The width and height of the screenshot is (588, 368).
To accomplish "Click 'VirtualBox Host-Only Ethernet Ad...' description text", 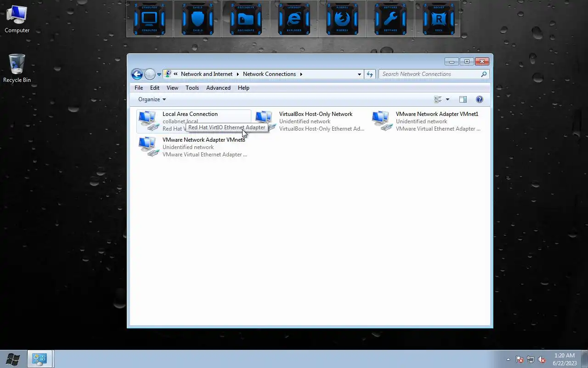I will point(322,129).
